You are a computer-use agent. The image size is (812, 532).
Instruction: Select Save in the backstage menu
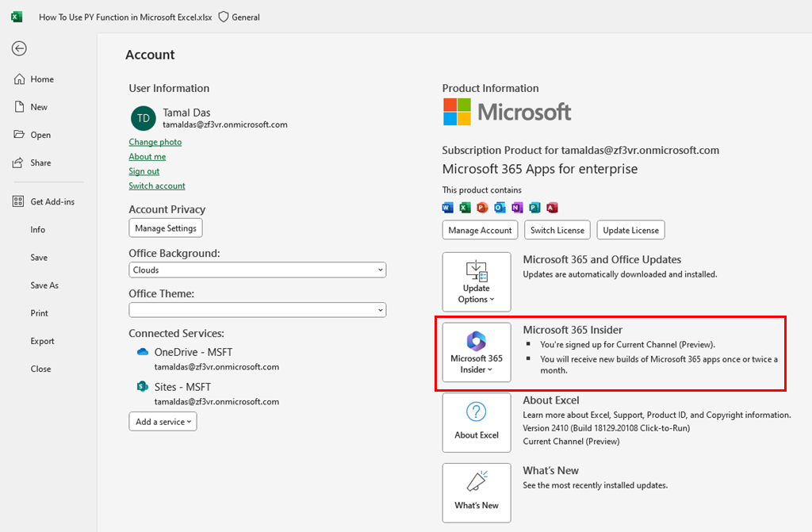coord(39,258)
